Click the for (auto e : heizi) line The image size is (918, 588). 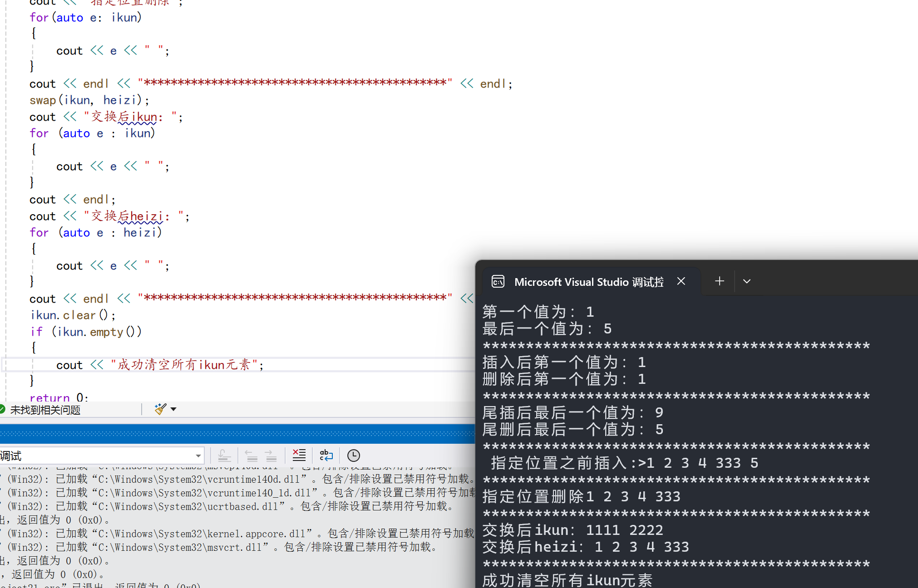click(x=96, y=232)
